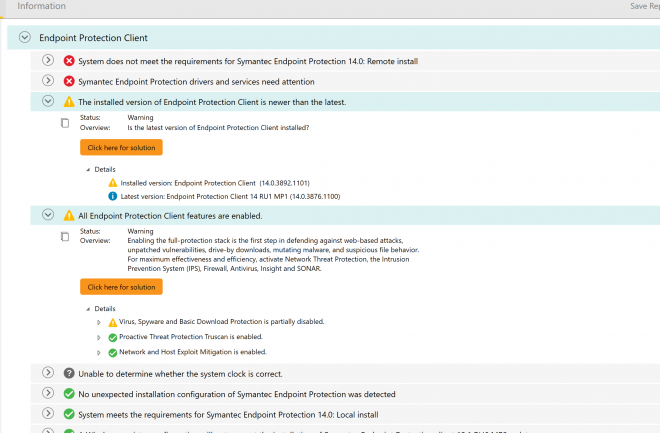Click 'No unexpected installation configuration' text
This screenshot has width=660, height=433.
237,394
